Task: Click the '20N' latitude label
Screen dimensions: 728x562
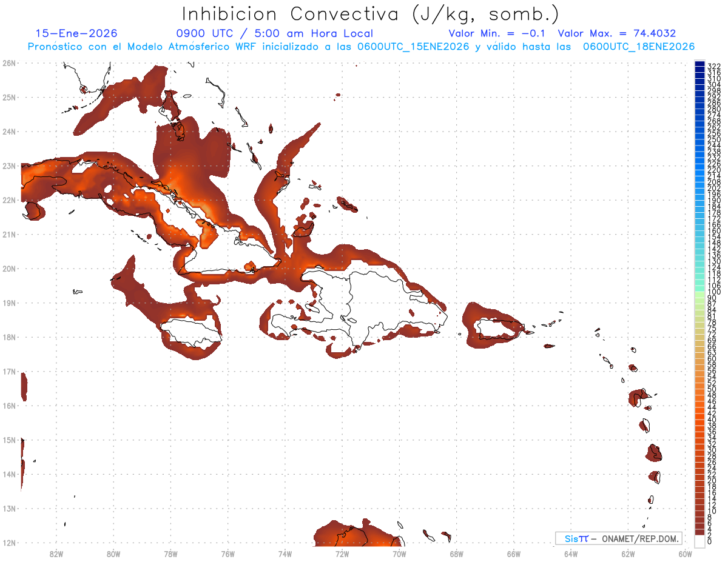Action: [9, 269]
